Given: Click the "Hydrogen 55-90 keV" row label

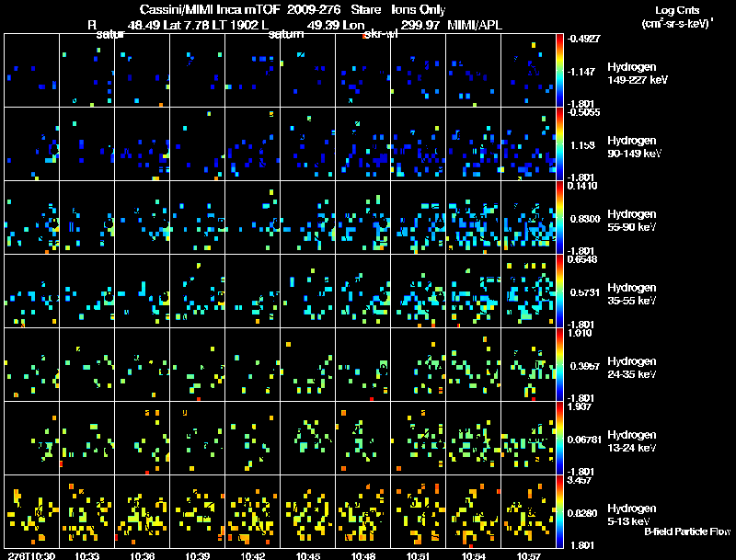Looking at the screenshot, I should point(631,220).
